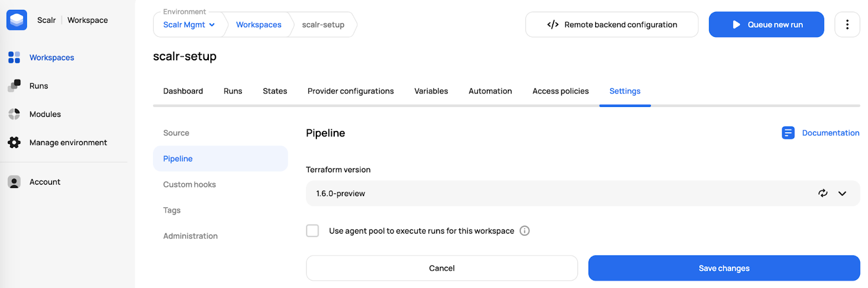
Task: Click the refresh Terraform versions icon
Action: [823, 193]
